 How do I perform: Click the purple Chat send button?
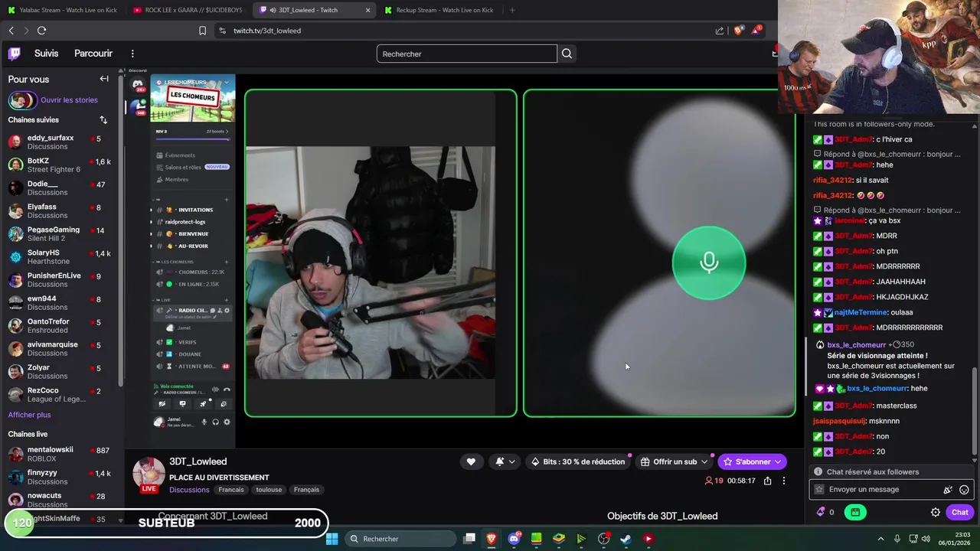point(960,513)
